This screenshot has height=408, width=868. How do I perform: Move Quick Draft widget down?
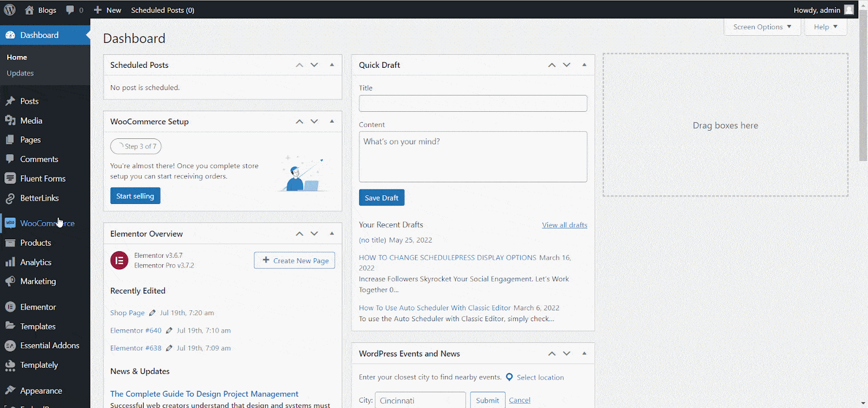[566, 65]
